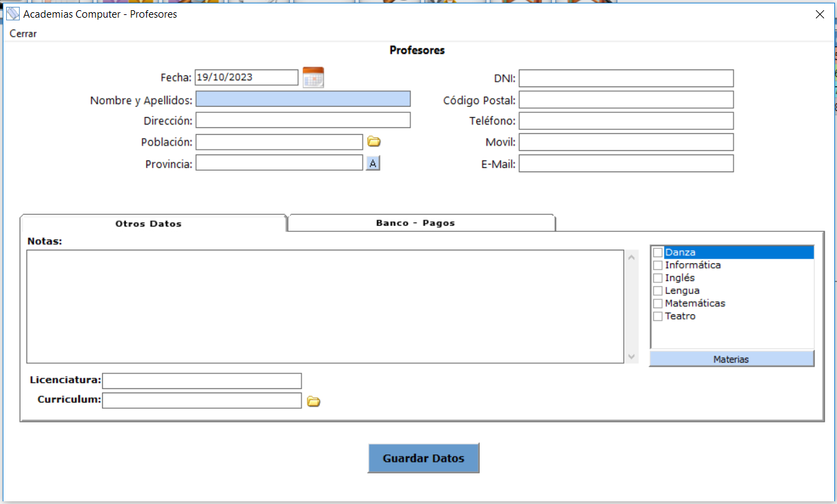
Task: Focus the Nombre y Apellidos field
Action: [303, 99]
